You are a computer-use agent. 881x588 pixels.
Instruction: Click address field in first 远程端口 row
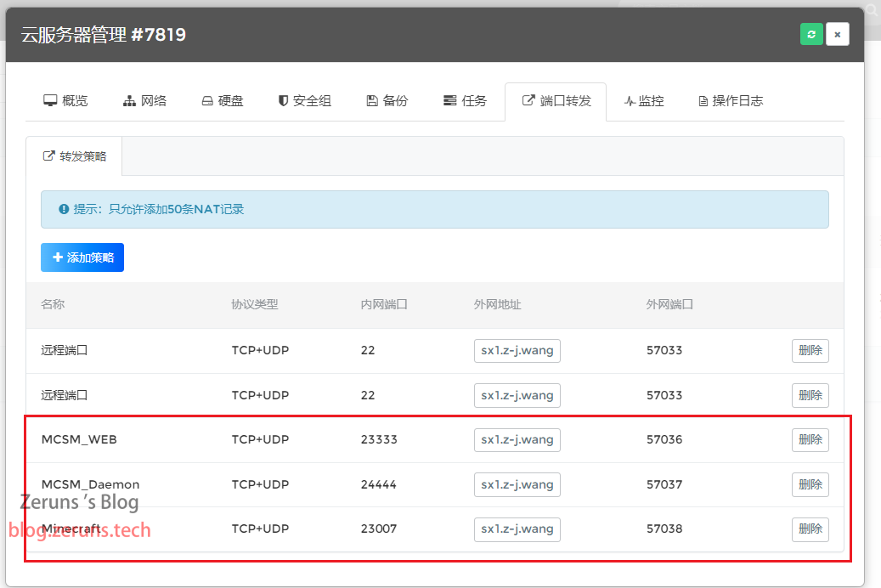[x=517, y=350]
